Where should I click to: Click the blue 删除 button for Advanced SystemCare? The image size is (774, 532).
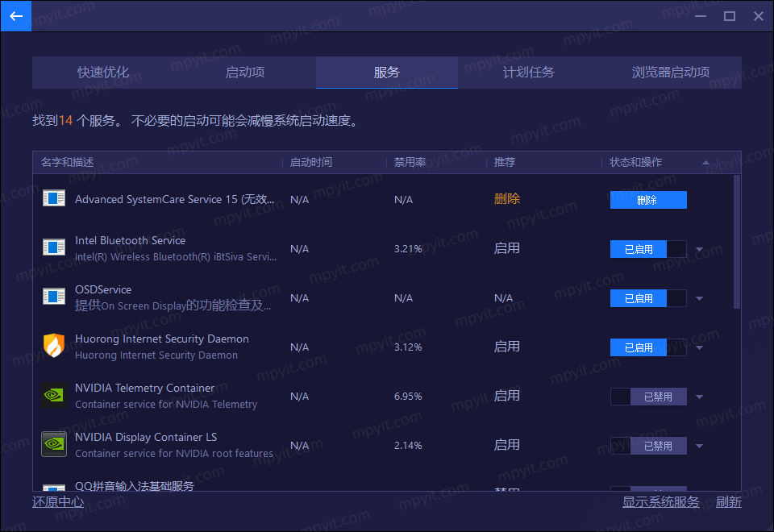click(x=648, y=200)
